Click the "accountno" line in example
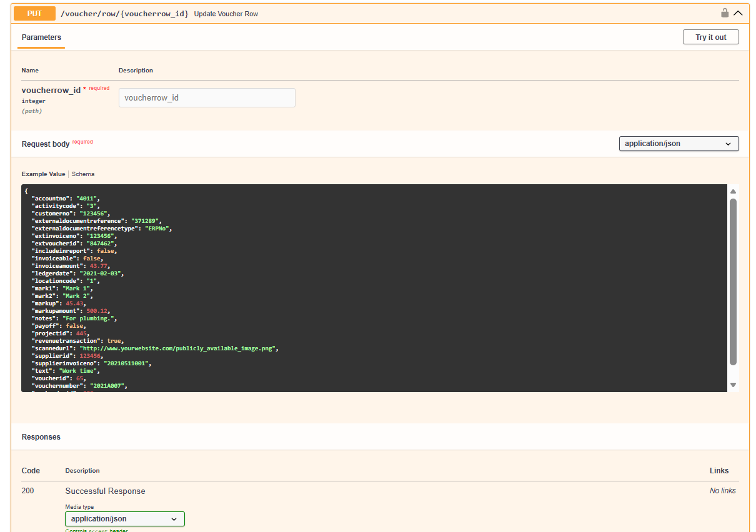 66,198
